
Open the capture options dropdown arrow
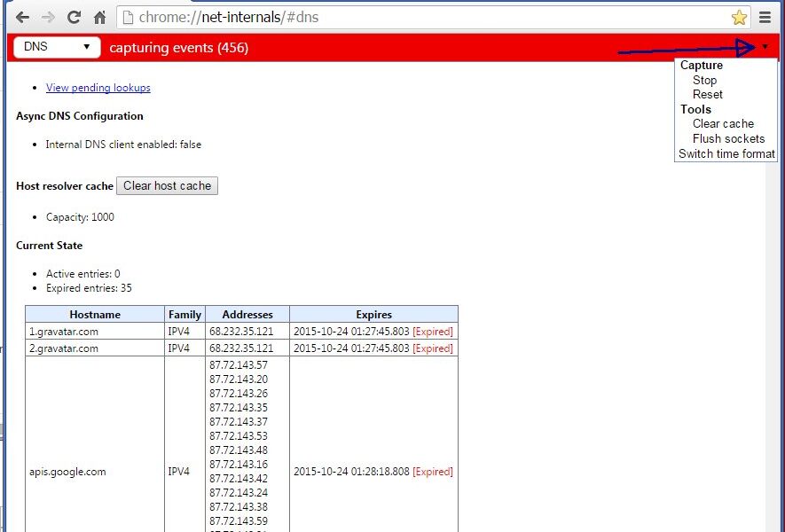click(764, 46)
